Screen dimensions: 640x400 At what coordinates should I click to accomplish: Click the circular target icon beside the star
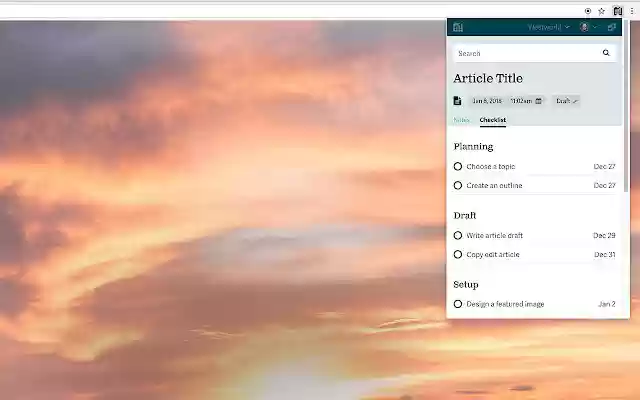click(x=588, y=11)
